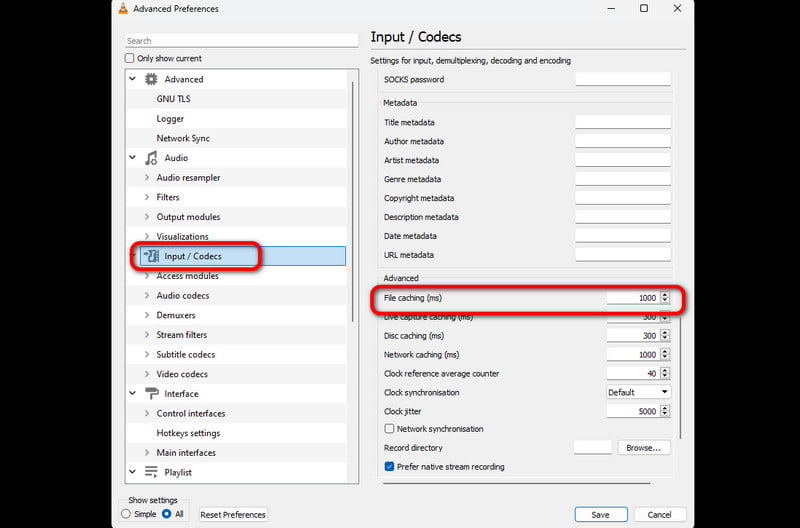Screen dimensions: 800x528
Task: Click the Browse button for record directory
Action: [x=643, y=448]
